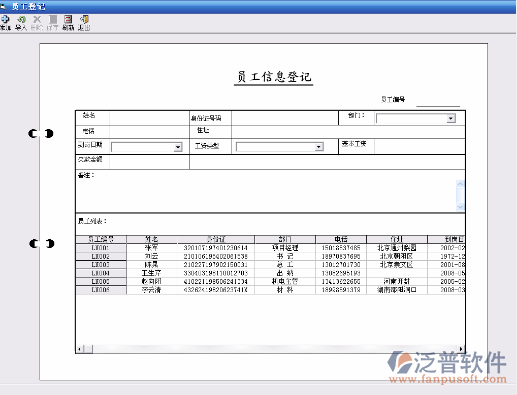Screen dimensions: 517x395
Task: Click the grey Save toolbar icon
Action: point(53,20)
